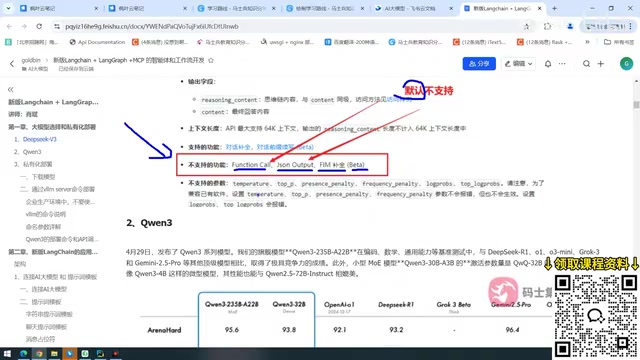Image resolution: width=640 pixels, height=360 pixels.
Task: Jump to 命名参数详解 outline entry
Action: tap(43, 227)
